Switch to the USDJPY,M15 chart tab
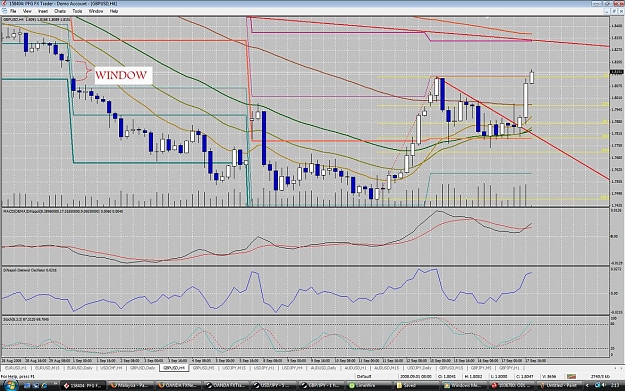625x391 pixels. click(x=234, y=368)
